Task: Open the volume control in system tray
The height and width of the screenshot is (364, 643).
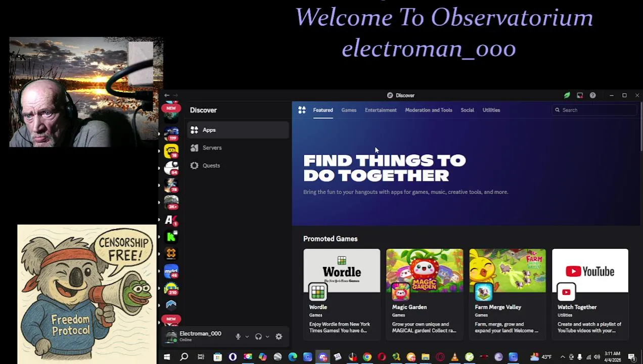Action: tap(597, 357)
